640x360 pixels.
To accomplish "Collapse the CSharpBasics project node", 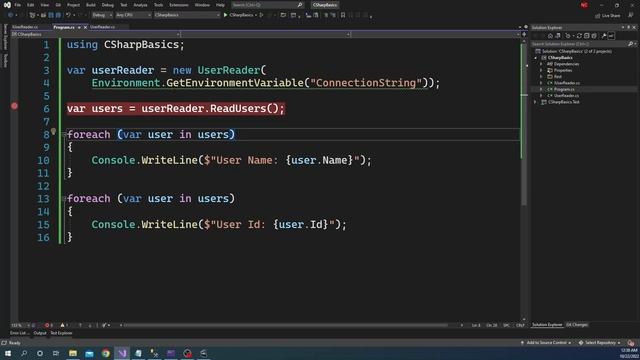I will pos(536,58).
